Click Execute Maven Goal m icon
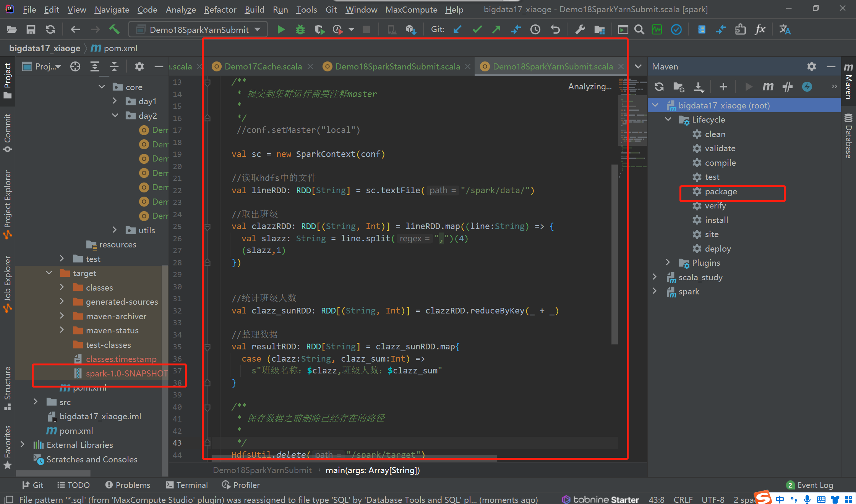The width and height of the screenshot is (856, 504). pos(768,87)
